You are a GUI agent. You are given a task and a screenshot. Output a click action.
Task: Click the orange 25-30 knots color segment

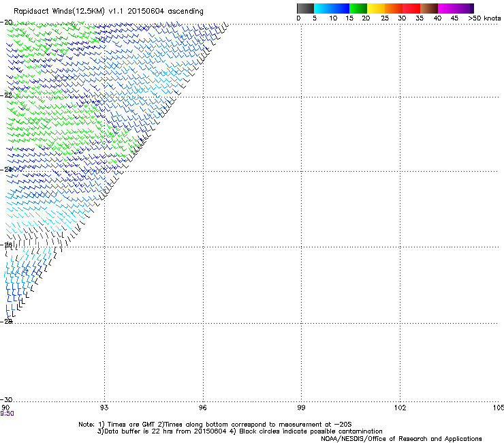394,8
